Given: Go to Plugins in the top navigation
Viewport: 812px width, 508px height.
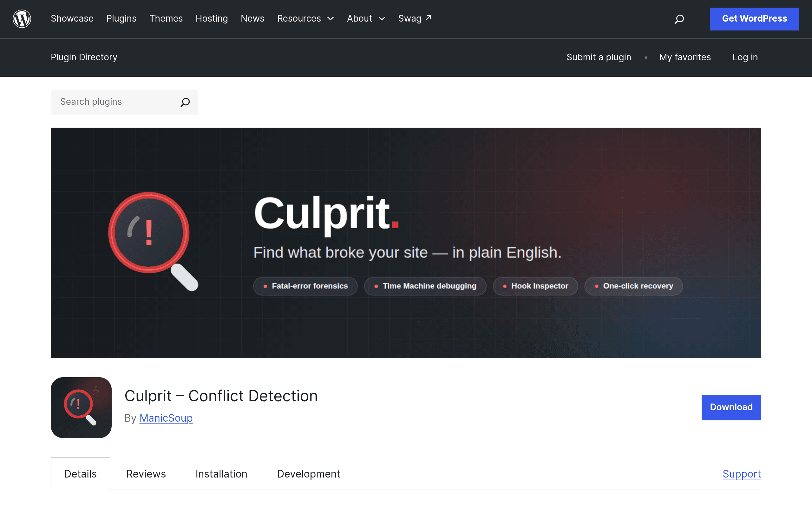Looking at the screenshot, I should [121, 18].
